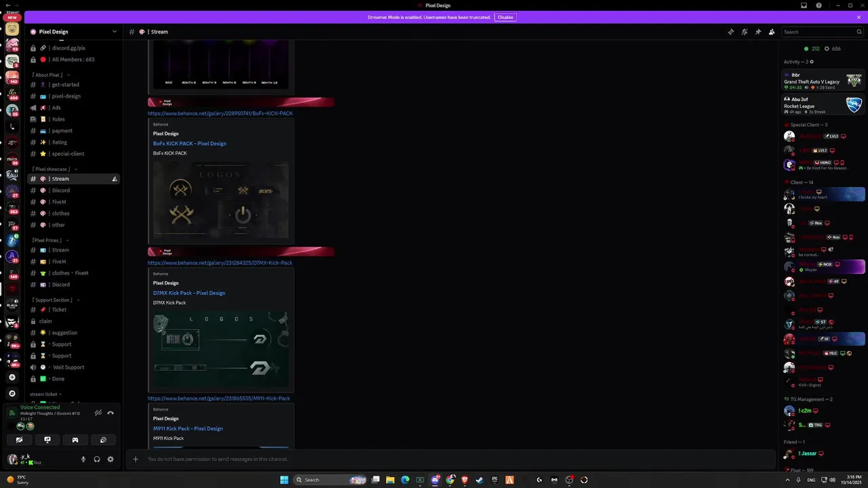The width and height of the screenshot is (868, 488).
Task: Click D7MX Kick Pack - Pixel Design title
Action: (189, 293)
